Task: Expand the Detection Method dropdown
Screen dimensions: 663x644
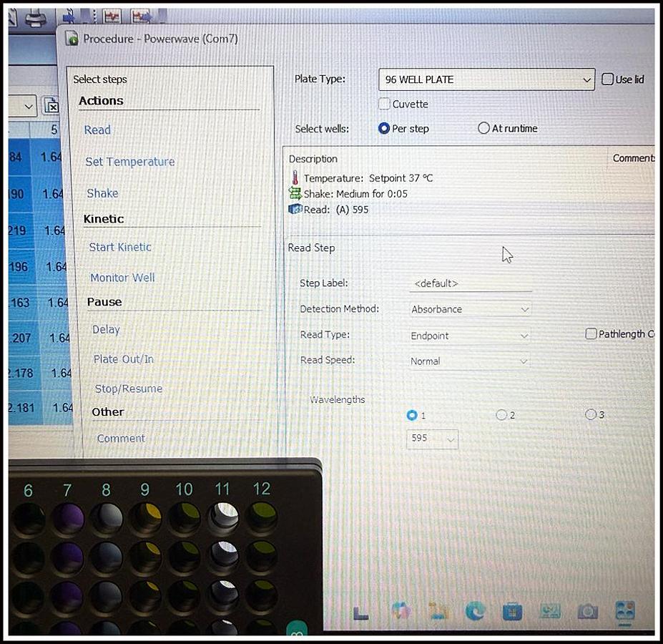Action: pos(470,310)
